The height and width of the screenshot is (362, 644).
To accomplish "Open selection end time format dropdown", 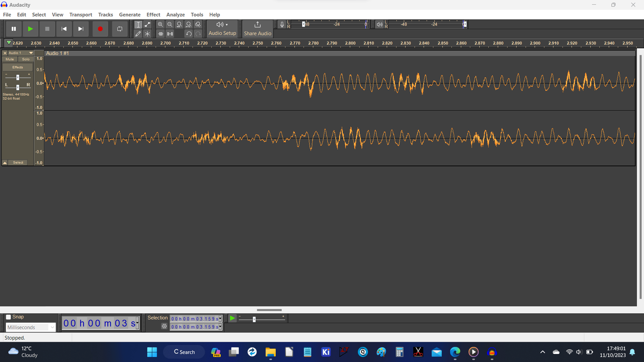I will coord(220,327).
